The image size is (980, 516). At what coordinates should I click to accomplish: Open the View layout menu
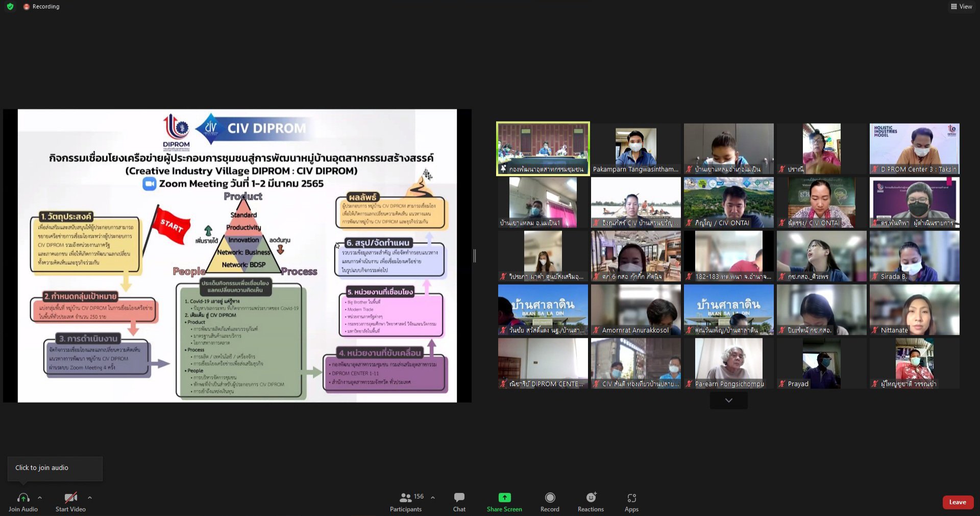pyautogui.click(x=961, y=7)
